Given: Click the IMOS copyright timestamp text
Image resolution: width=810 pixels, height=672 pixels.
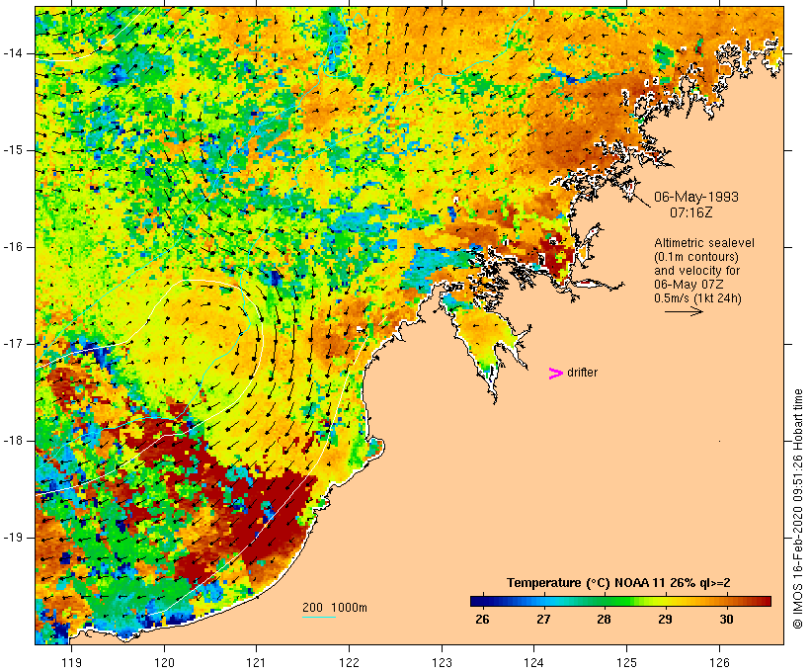Looking at the screenshot, I should [797, 509].
